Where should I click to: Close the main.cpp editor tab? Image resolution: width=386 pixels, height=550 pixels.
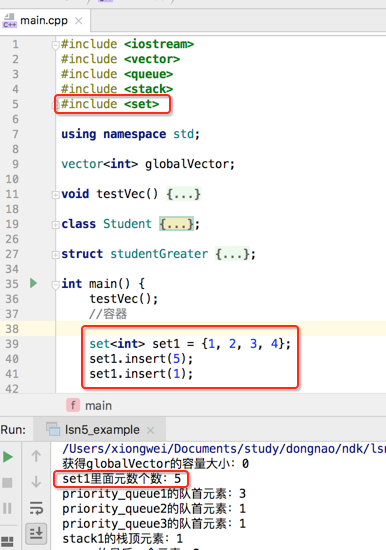point(79,21)
